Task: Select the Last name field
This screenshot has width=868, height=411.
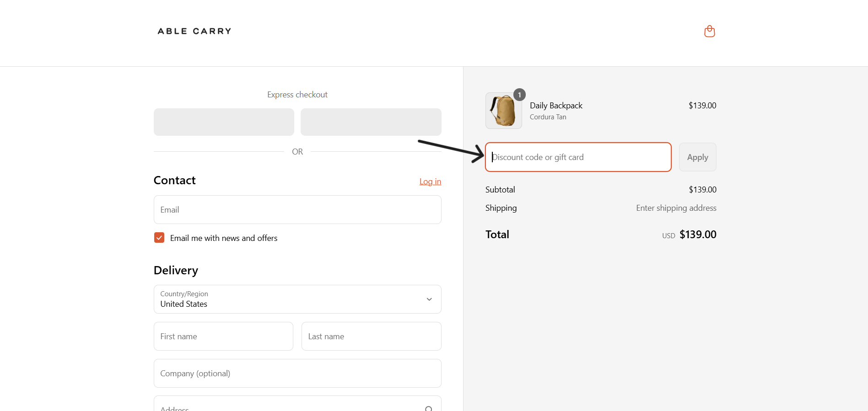Action: click(x=371, y=336)
